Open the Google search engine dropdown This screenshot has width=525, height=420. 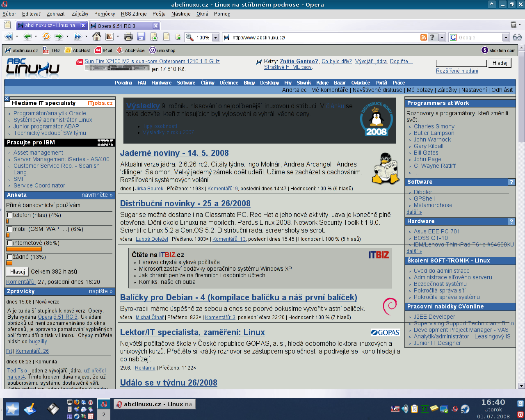[x=505, y=38]
